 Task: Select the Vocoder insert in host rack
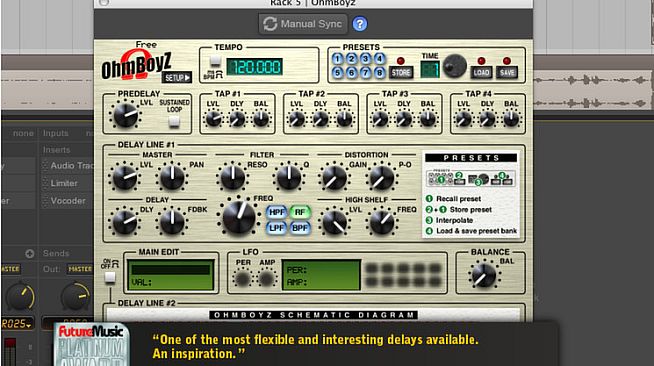(68, 201)
